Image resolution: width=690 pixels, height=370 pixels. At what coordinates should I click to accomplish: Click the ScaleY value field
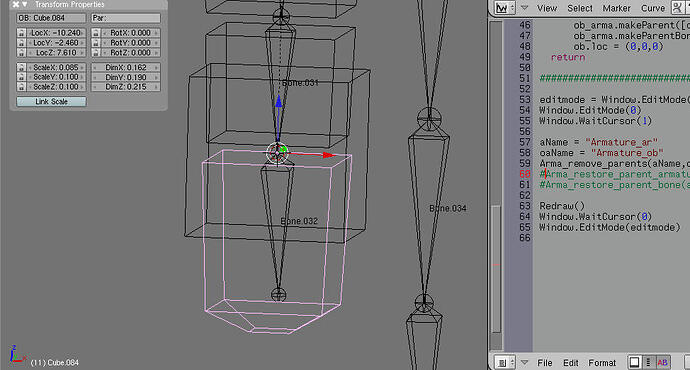tap(56, 77)
